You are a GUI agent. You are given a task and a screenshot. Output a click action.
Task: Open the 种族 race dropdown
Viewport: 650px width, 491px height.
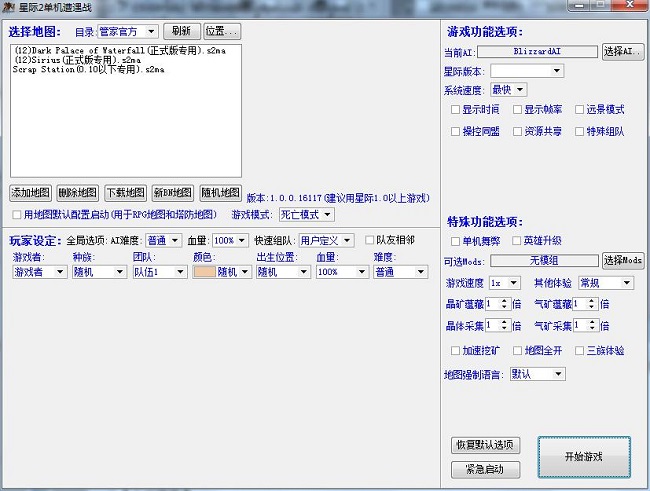click(x=99, y=272)
